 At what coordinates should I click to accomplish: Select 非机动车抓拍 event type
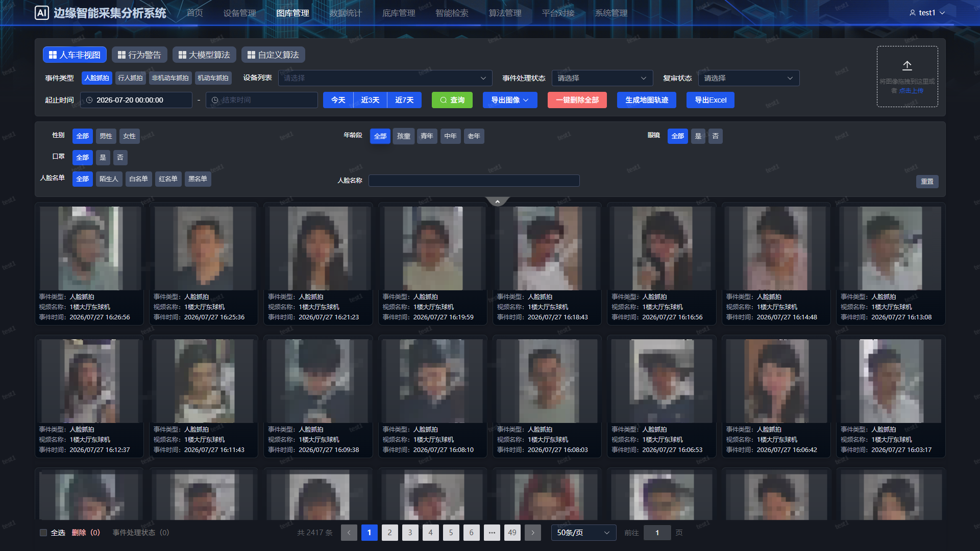(x=170, y=78)
